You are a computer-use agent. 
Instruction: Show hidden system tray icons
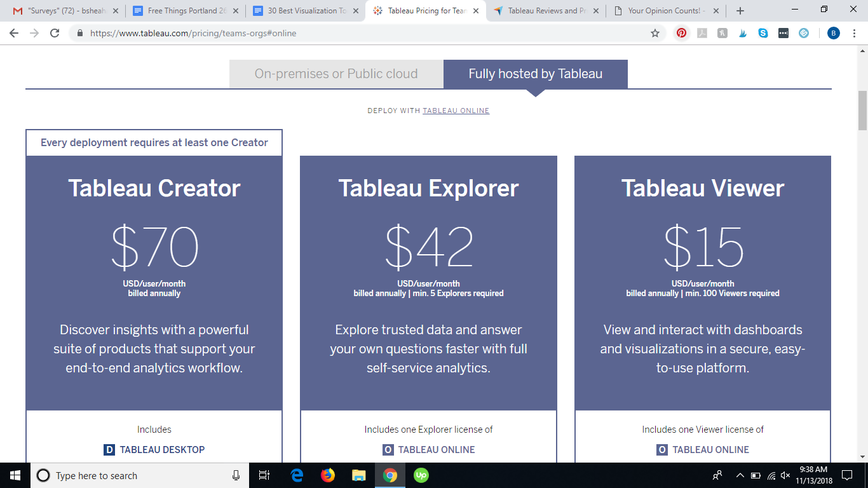coord(740,475)
